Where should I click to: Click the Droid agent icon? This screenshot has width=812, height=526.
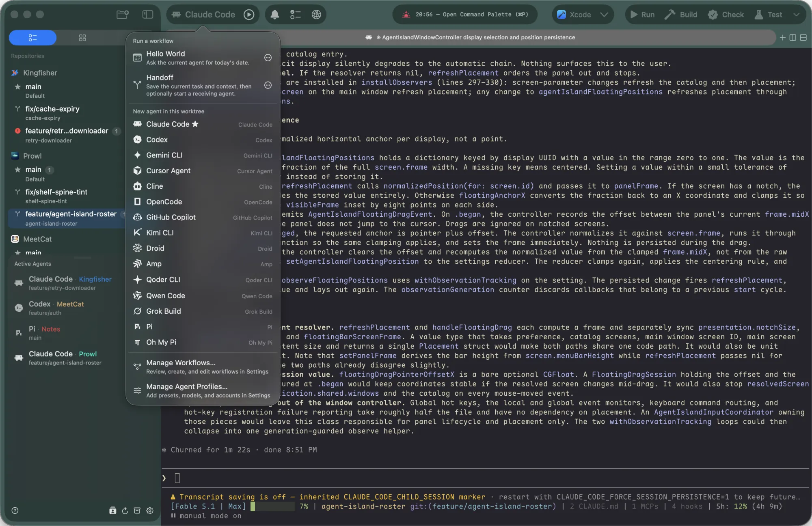point(138,248)
